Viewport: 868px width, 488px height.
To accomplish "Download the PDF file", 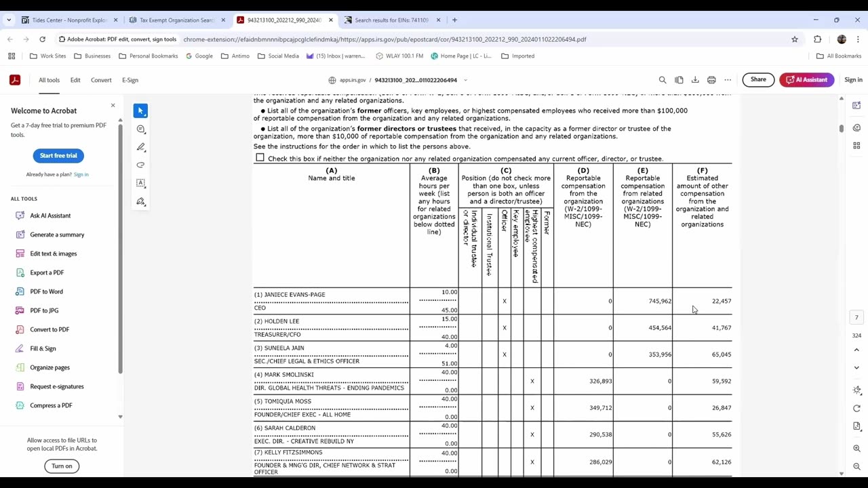I will coord(695,80).
